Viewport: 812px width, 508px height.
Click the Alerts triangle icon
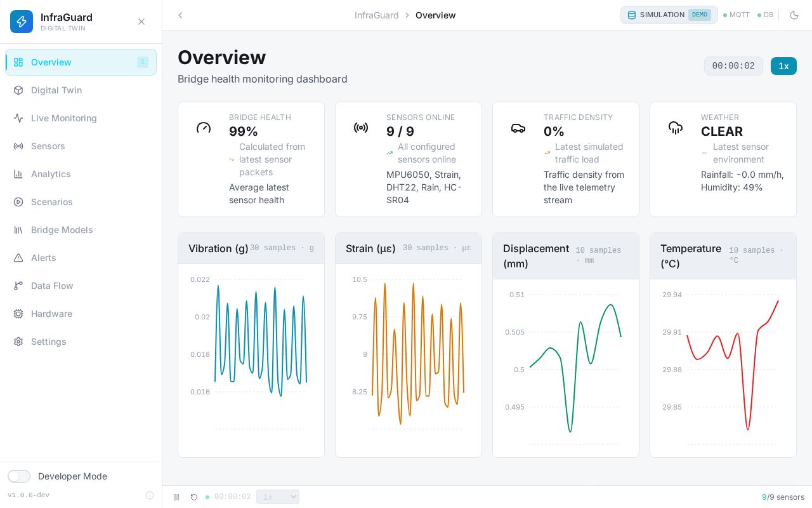pyautogui.click(x=18, y=258)
